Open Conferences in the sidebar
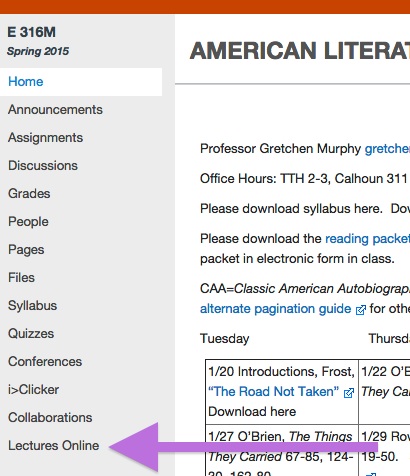Screen dimensions: 410x476 pyautogui.click(x=45, y=362)
